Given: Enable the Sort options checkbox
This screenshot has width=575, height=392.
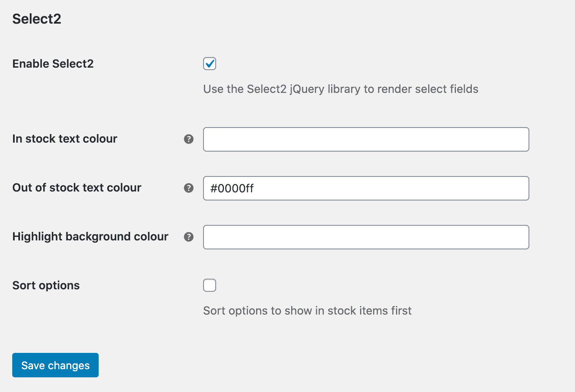Looking at the screenshot, I should coord(210,285).
